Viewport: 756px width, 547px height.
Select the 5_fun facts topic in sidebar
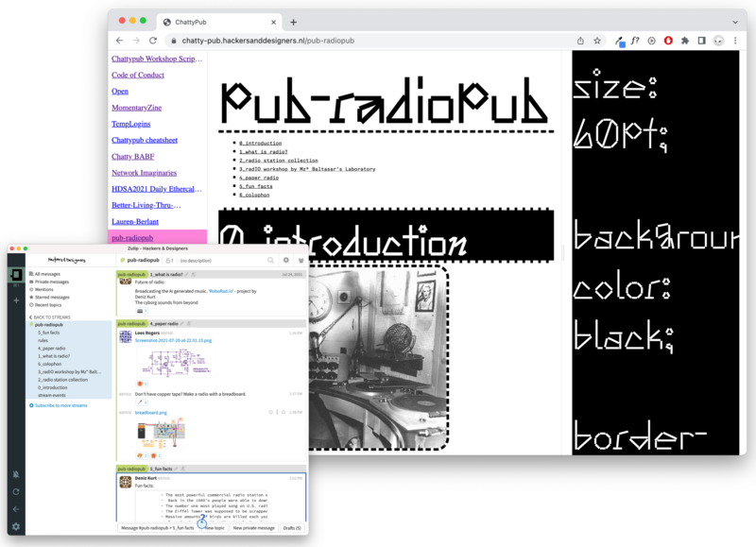(49, 333)
